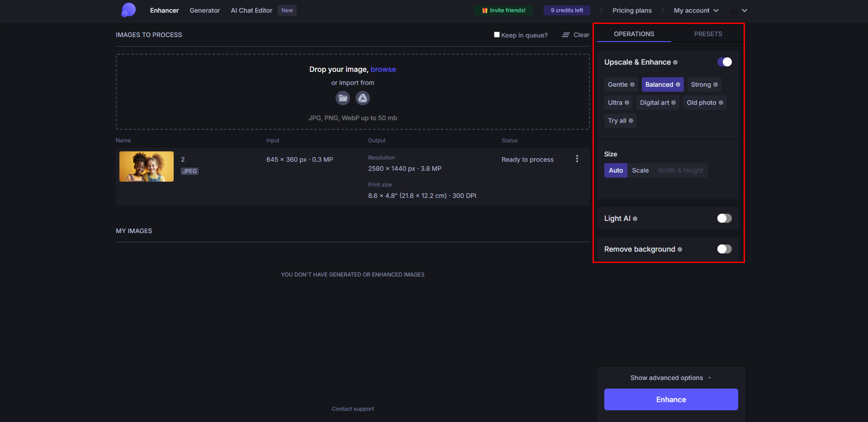Choose Scale size option
The height and width of the screenshot is (422, 868).
640,170
